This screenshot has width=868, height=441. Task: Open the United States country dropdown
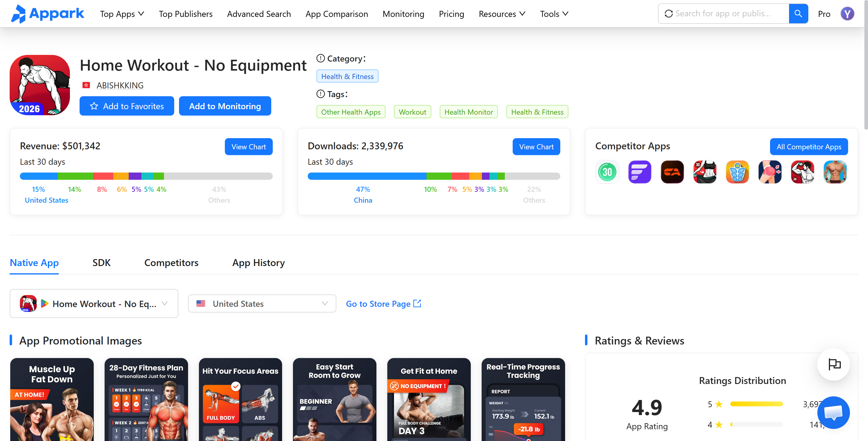pyautogui.click(x=262, y=303)
